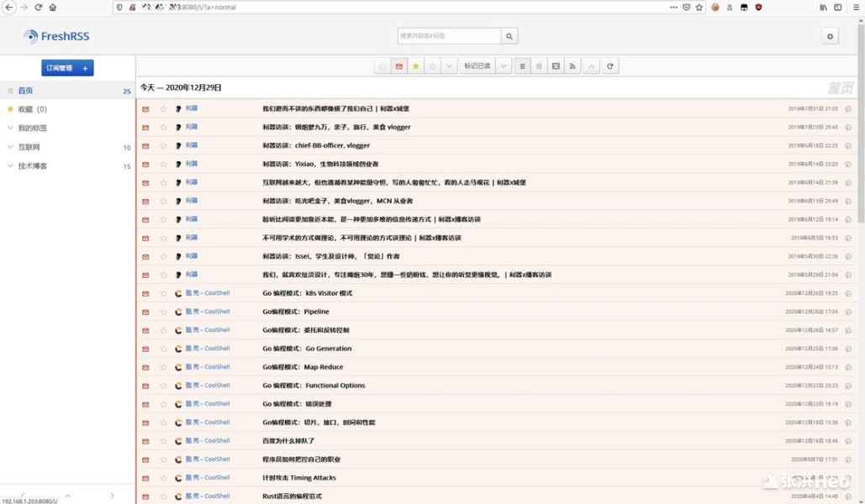Expand the 互联网 category
This screenshot has width=865, height=504.
tap(10, 147)
